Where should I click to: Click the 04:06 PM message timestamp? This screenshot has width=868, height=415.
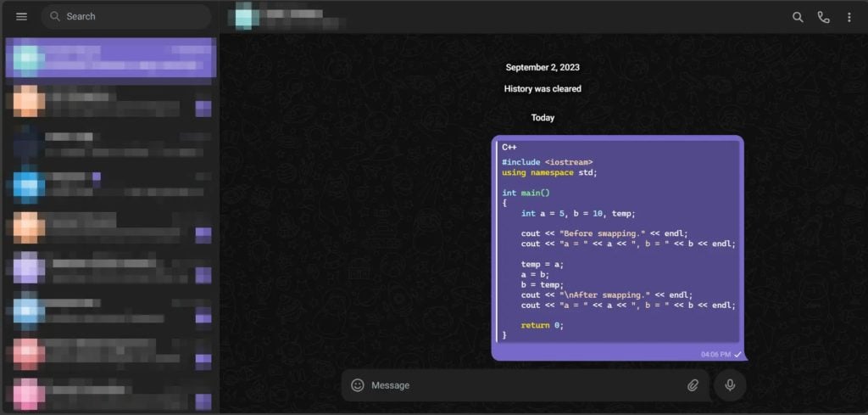715,354
